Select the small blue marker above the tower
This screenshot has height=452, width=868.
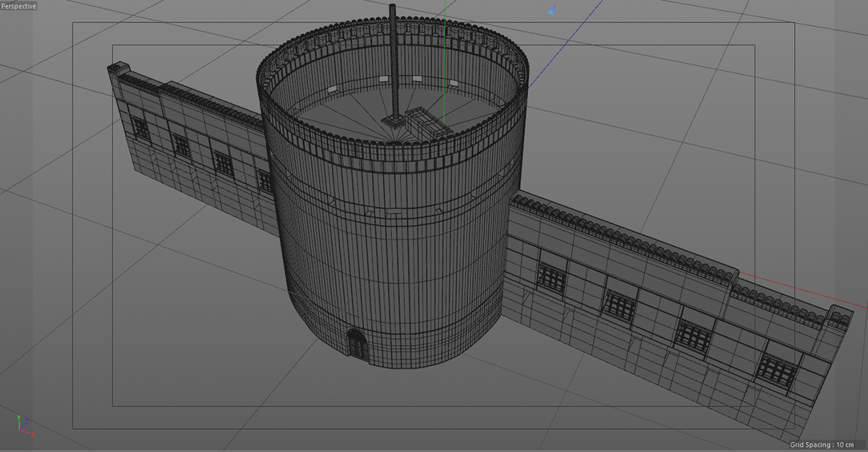[553, 11]
